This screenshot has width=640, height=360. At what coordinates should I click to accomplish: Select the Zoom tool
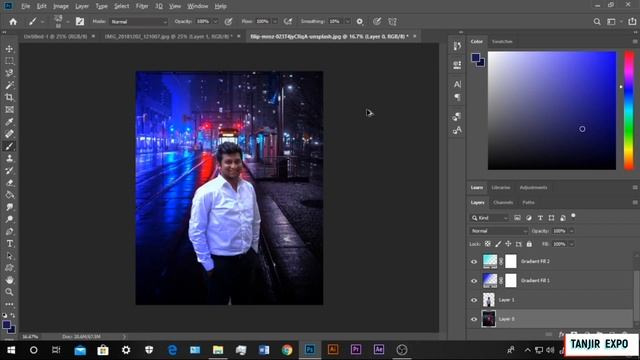9,292
